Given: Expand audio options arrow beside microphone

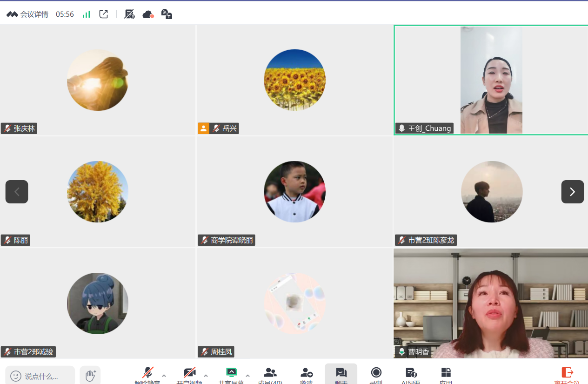Looking at the screenshot, I should tap(164, 375).
